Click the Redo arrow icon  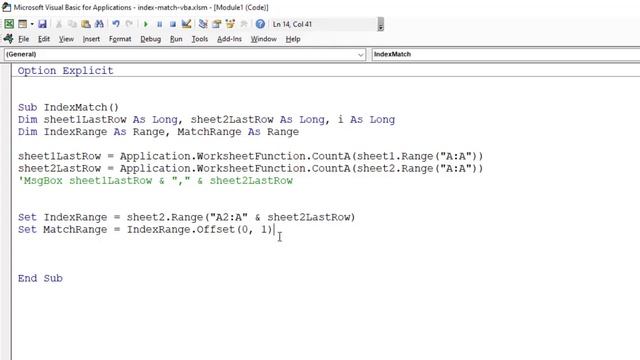point(129,24)
